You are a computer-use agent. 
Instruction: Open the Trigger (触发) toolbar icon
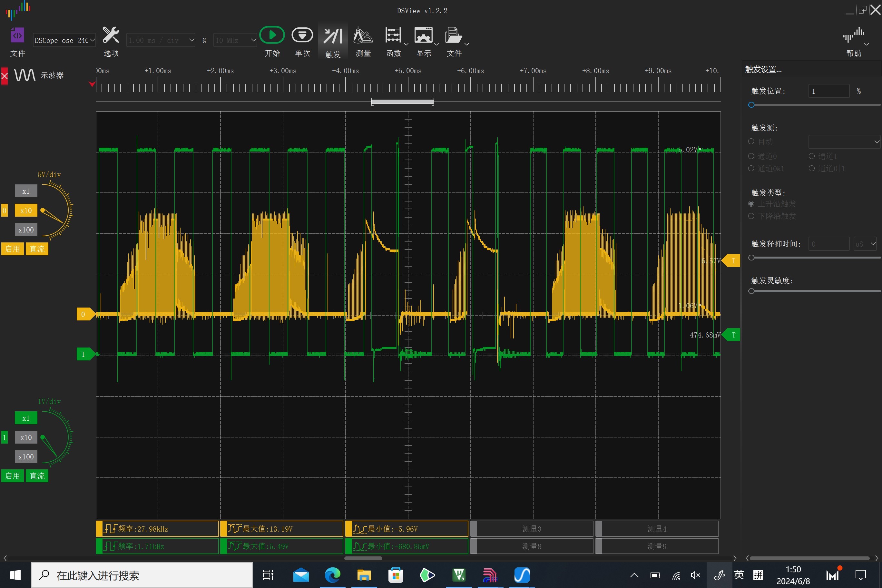[x=333, y=37]
